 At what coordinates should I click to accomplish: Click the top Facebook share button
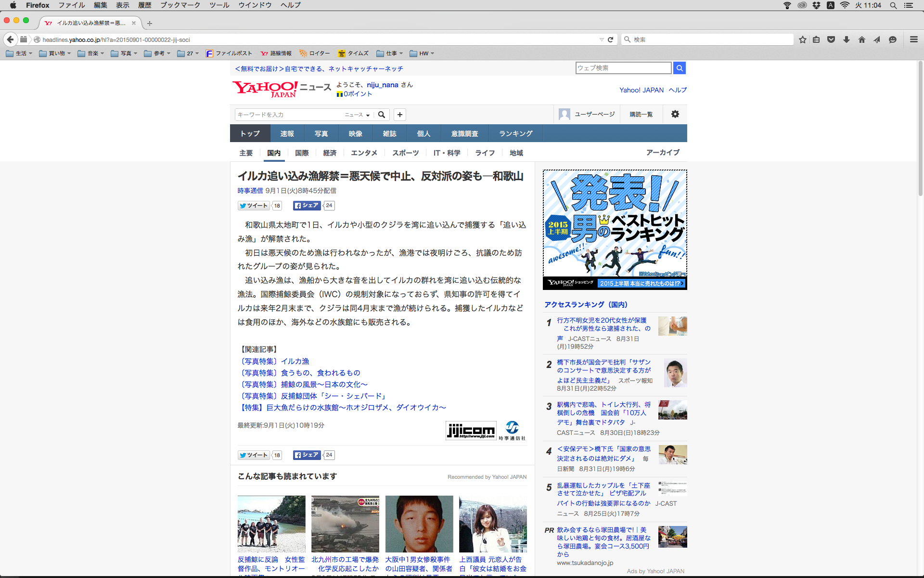[307, 206]
